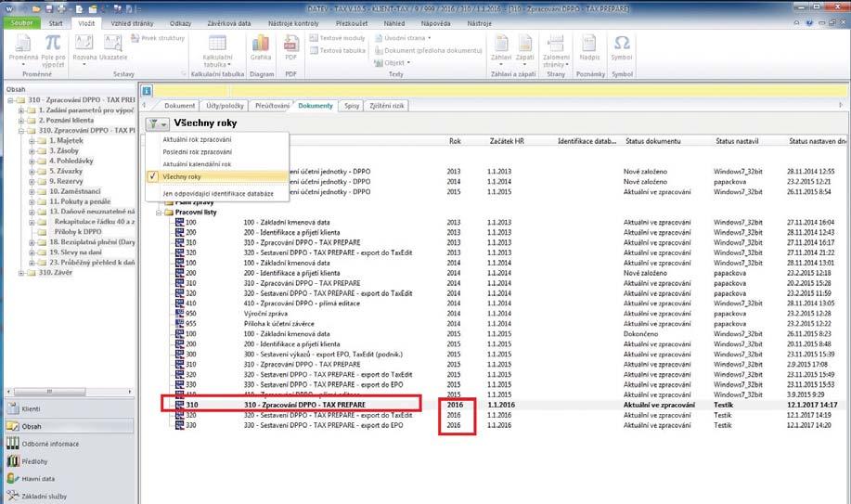The width and height of the screenshot is (851, 504).
Task: Open Hlavní data navigation button
Action: tap(70, 478)
